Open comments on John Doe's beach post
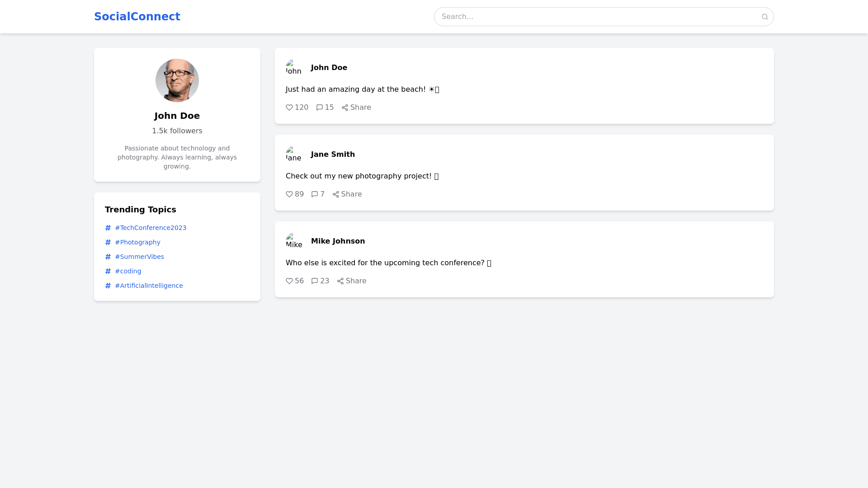This screenshot has height=488, width=868. pos(325,108)
